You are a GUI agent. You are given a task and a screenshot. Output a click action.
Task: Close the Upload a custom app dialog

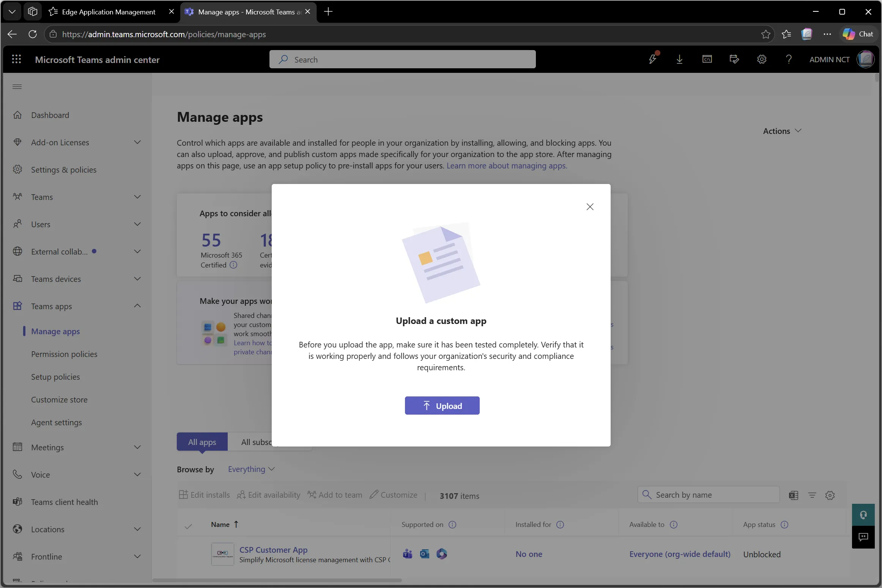[590, 207]
